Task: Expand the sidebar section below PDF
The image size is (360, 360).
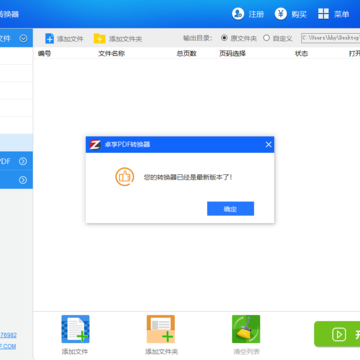Action: click(23, 180)
